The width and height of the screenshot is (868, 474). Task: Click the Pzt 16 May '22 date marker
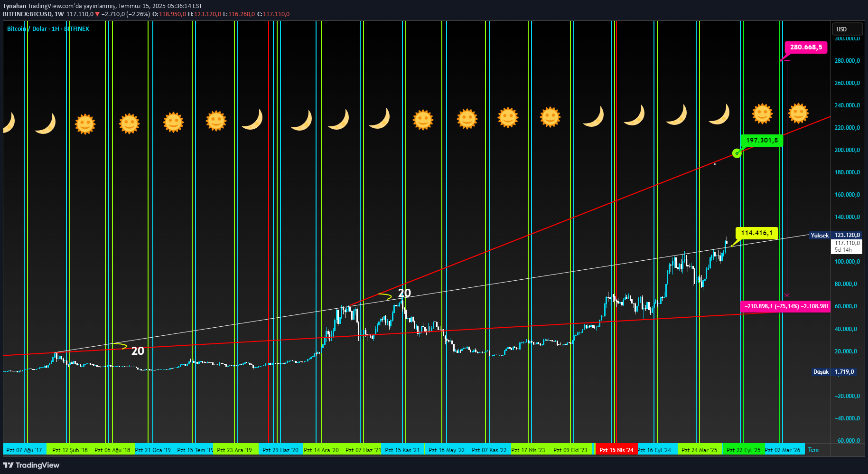click(x=447, y=450)
